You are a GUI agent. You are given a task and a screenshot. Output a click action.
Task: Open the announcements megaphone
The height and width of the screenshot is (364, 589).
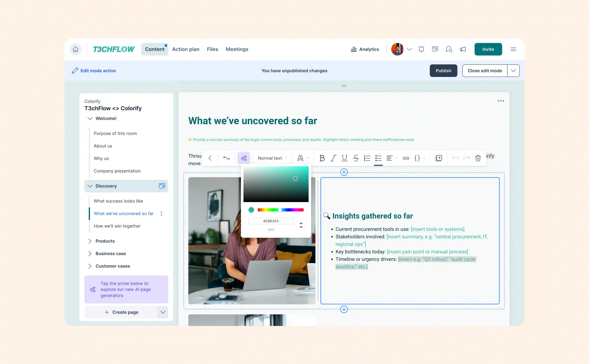(x=463, y=49)
